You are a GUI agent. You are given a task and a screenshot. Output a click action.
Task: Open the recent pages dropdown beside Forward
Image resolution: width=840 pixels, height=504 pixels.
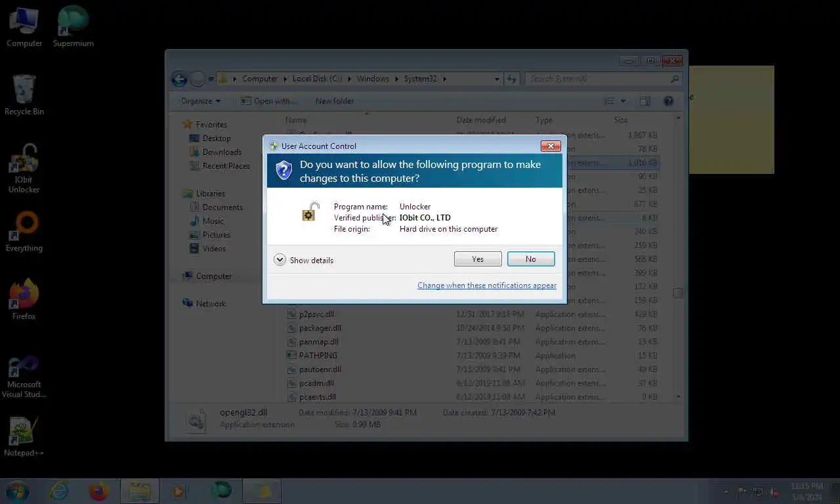coord(211,79)
